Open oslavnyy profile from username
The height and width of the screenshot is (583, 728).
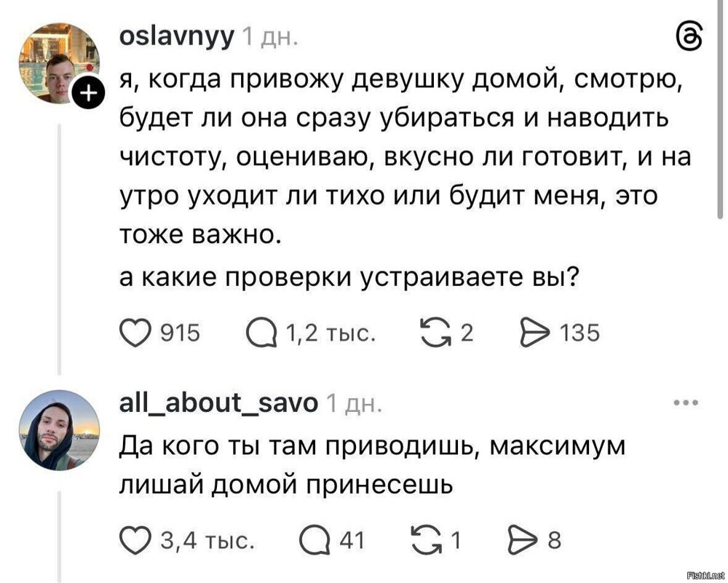178,38
